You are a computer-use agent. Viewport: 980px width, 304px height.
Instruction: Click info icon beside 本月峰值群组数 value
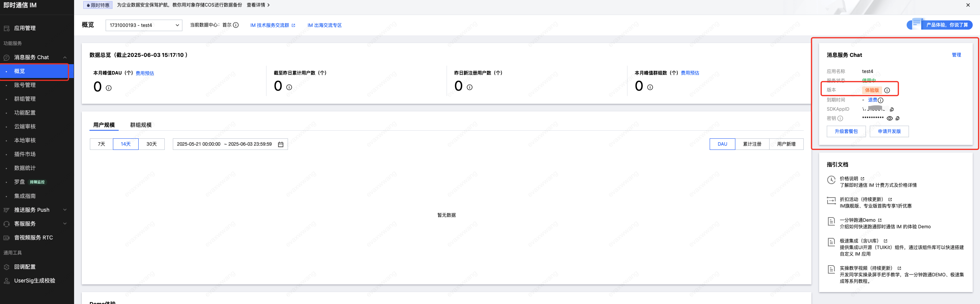(650, 87)
